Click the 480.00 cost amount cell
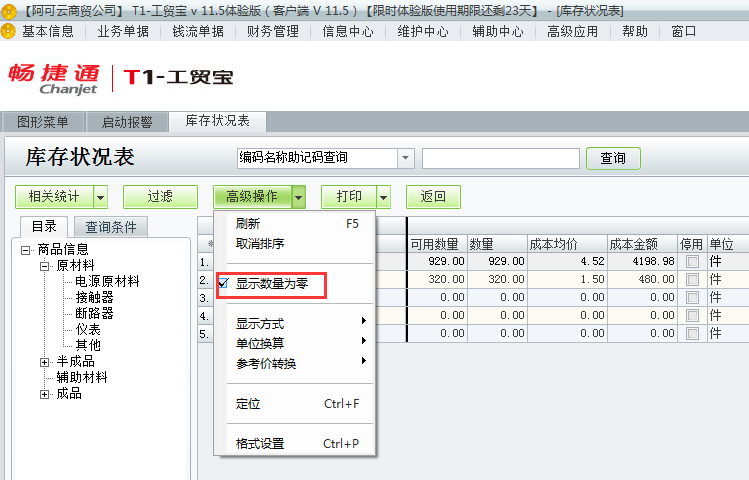Viewport: 749px width, 480px height. pos(642,279)
